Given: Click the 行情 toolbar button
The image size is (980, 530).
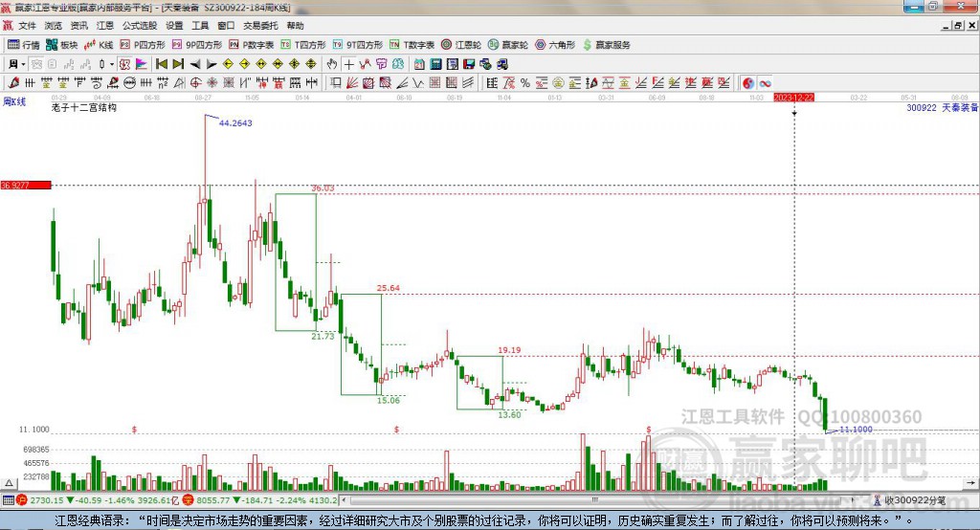Looking at the screenshot, I should click(24, 45).
